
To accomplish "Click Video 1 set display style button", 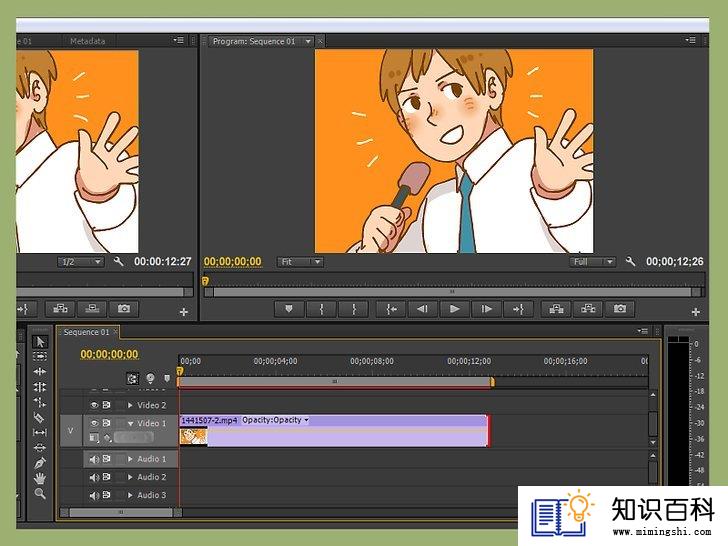I will tap(94, 438).
